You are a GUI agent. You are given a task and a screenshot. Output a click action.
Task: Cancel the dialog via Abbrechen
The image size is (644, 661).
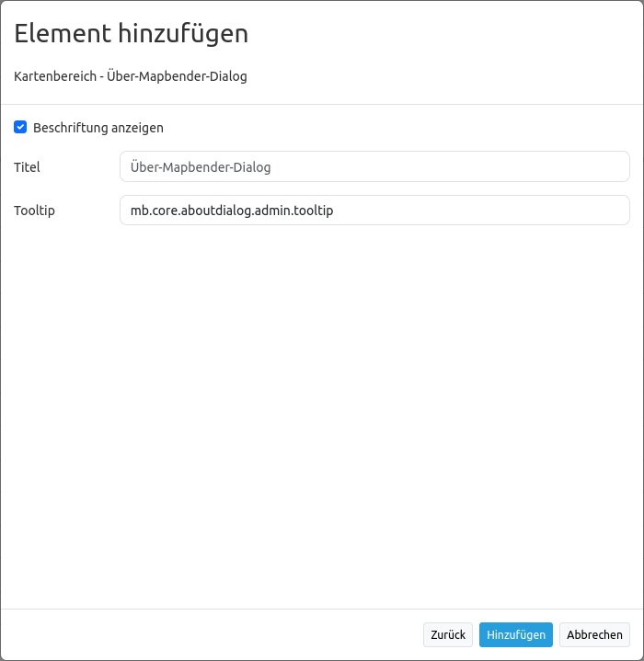(x=594, y=634)
